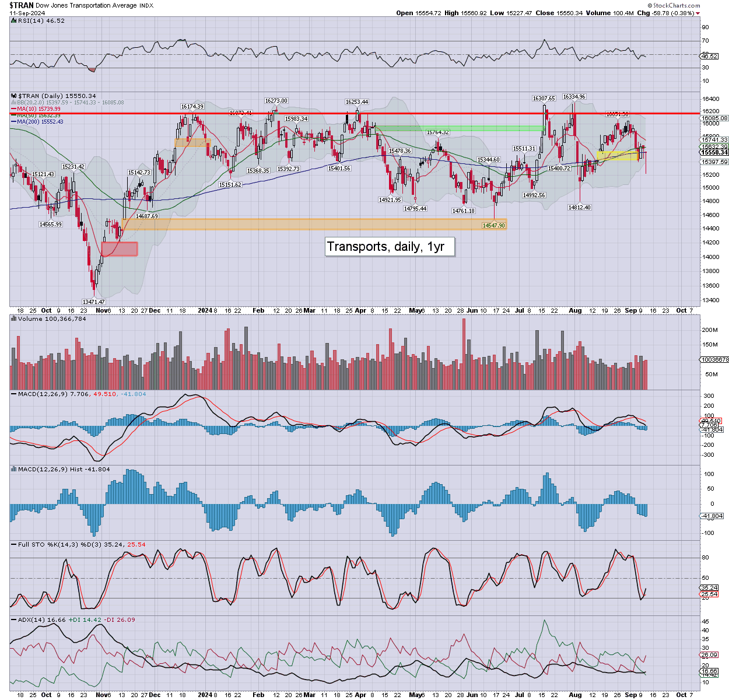This screenshot has width=729, height=700.
Task: Click the MACD(12,26,9) line panel icon
Action: pos(14,394)
